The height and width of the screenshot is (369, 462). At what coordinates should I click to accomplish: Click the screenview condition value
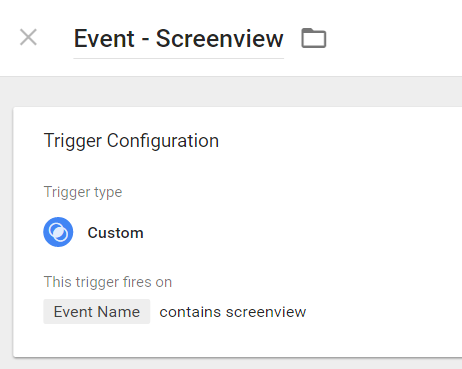coord(266,312)
